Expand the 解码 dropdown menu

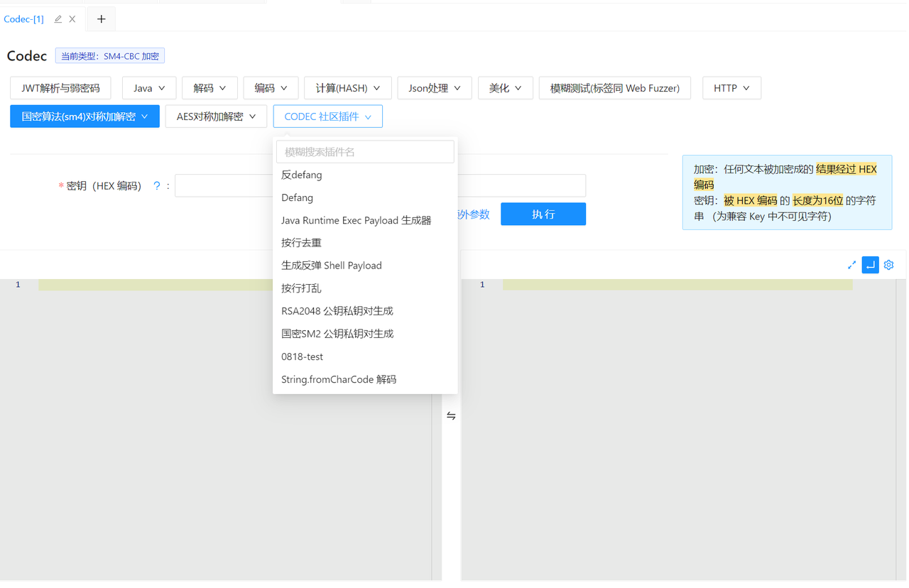click(x=209, y=88)
